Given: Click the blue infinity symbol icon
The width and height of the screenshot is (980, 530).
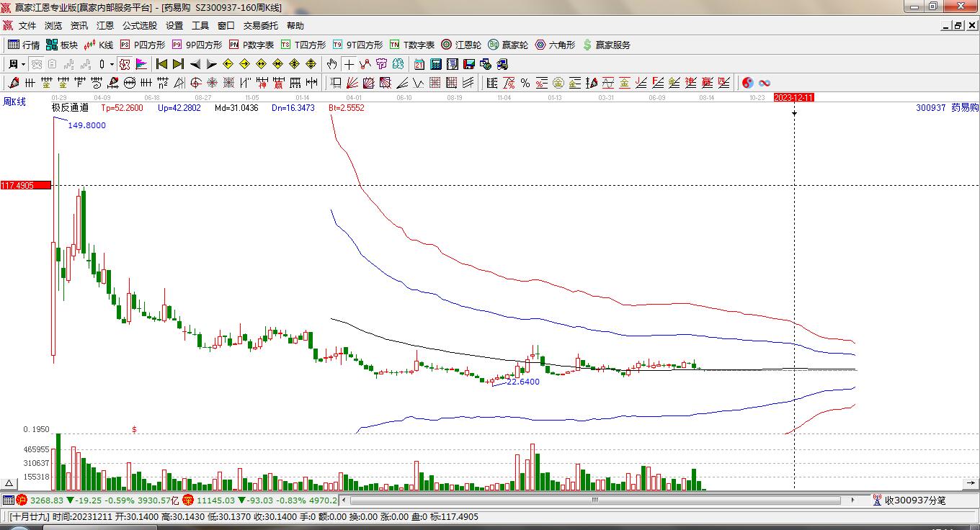Looking at the screenshot, I should pos(765,83).
